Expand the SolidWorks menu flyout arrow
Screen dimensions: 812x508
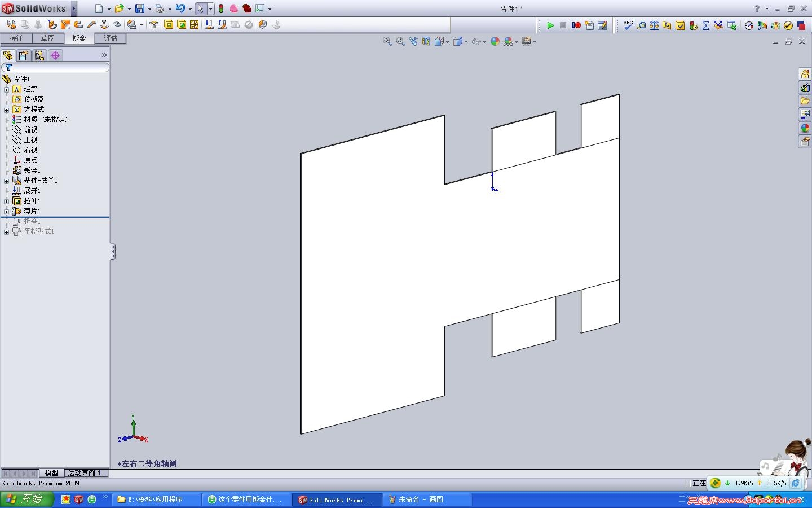(74, 8)
